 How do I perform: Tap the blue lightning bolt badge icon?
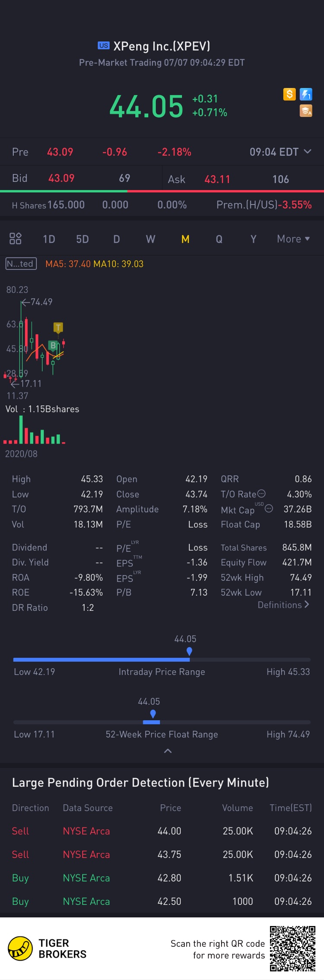point(306,94)
